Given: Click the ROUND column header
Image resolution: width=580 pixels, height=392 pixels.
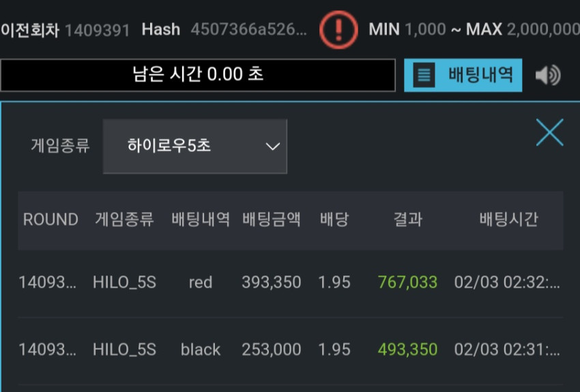Looking at the screenshot, I should coord(50,220).
